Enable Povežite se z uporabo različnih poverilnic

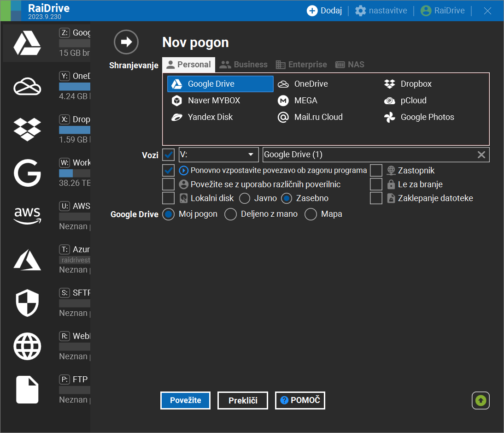pyautogui.click(x=169, y=184)
